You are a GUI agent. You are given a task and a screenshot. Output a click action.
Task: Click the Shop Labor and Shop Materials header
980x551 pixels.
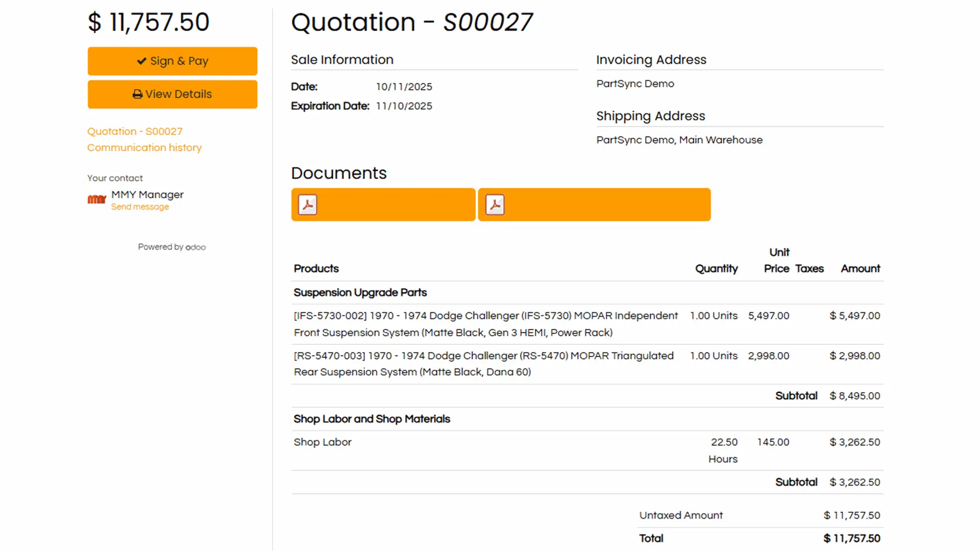pos(372,419)
